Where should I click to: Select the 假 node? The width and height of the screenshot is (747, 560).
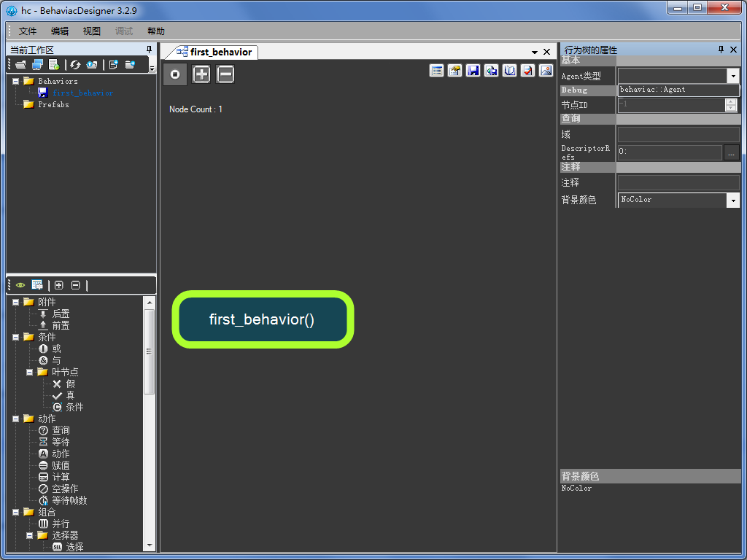click(x=70, y=384)
